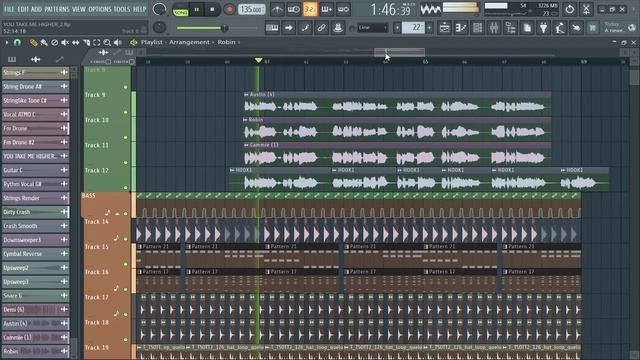Open first Pattern 17 clip menu on Track 16

[x=140, y=272]
